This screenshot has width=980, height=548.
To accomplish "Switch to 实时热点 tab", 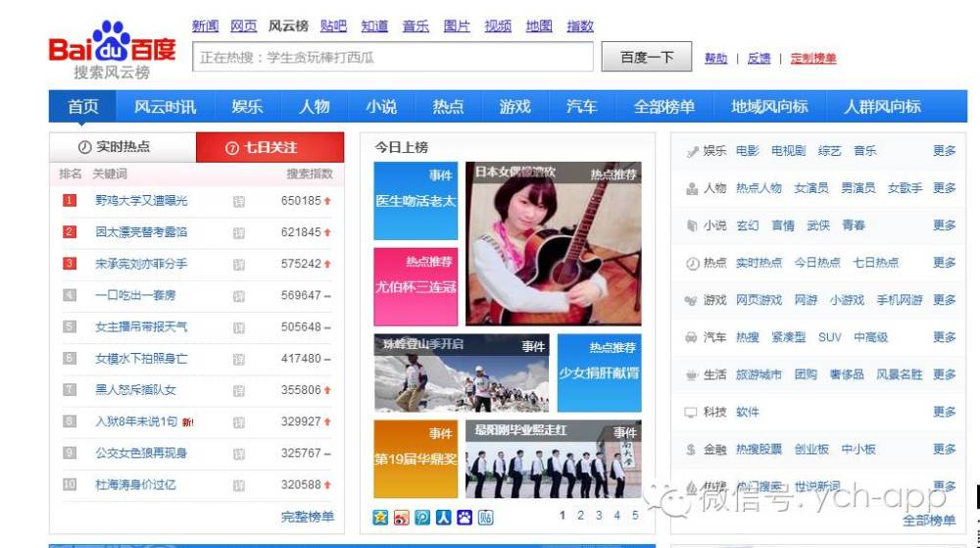I will point(122,147).
